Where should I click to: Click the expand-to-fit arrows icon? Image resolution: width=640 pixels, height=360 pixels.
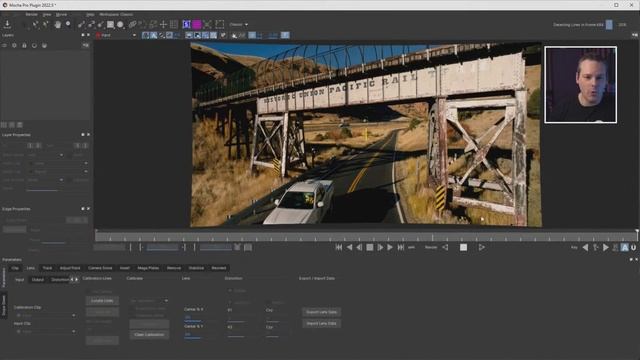207,24
